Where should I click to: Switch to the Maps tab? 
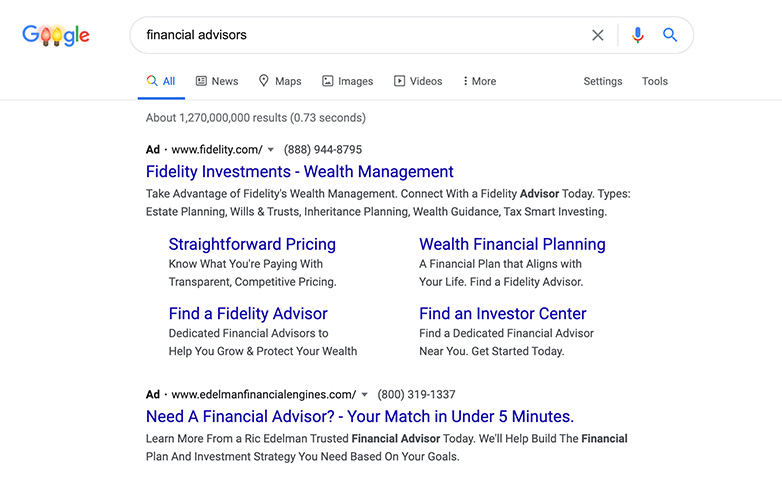[x=280, y=81]
